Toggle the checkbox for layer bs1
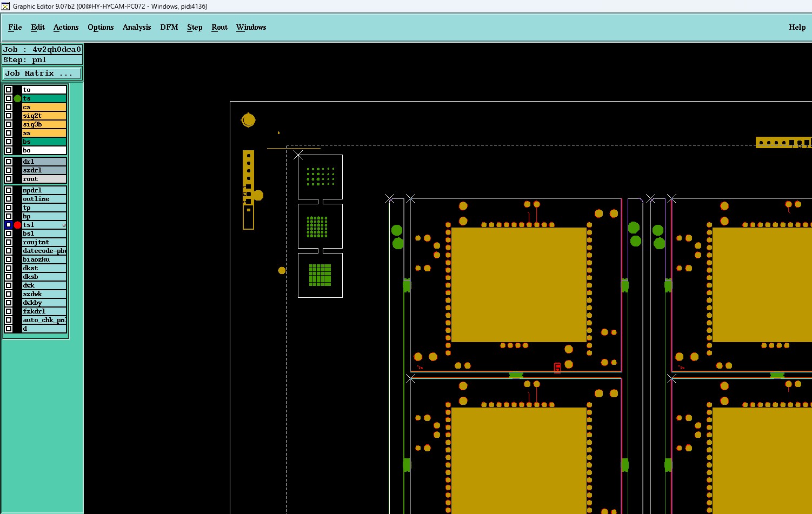812x514 pixels. [9, 233]
